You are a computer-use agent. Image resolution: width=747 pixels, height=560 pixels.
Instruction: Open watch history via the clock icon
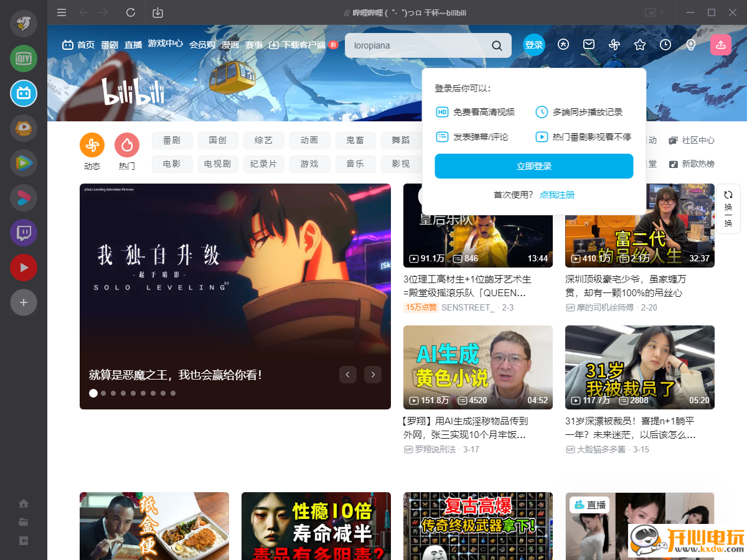click(x=665, y=44)
